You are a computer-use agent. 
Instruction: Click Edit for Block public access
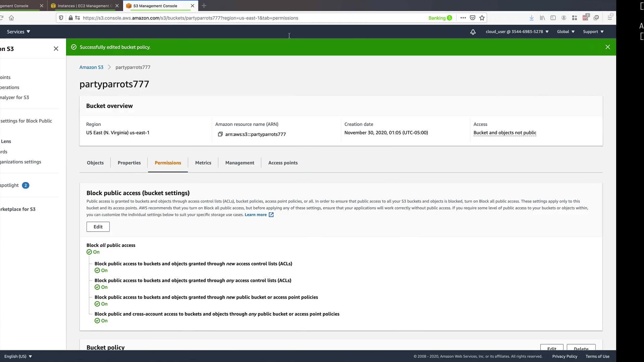pyautogui.click(x=98, y=227)
